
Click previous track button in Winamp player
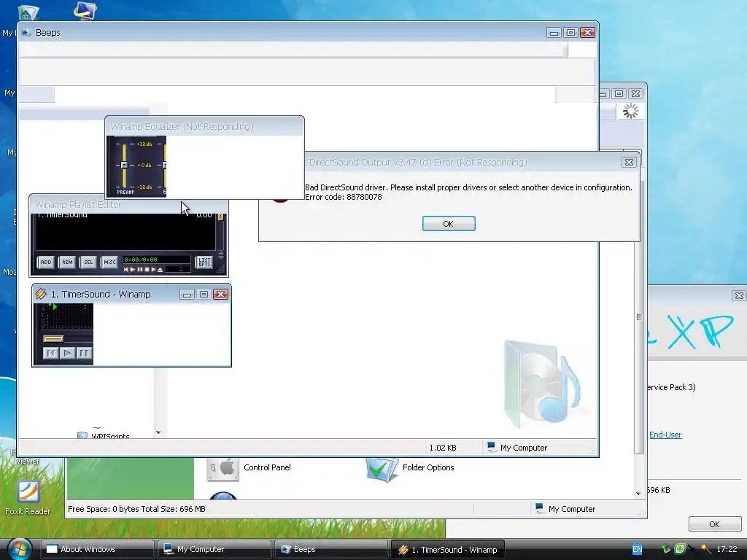pyautogui.click(x=50, y=353)
